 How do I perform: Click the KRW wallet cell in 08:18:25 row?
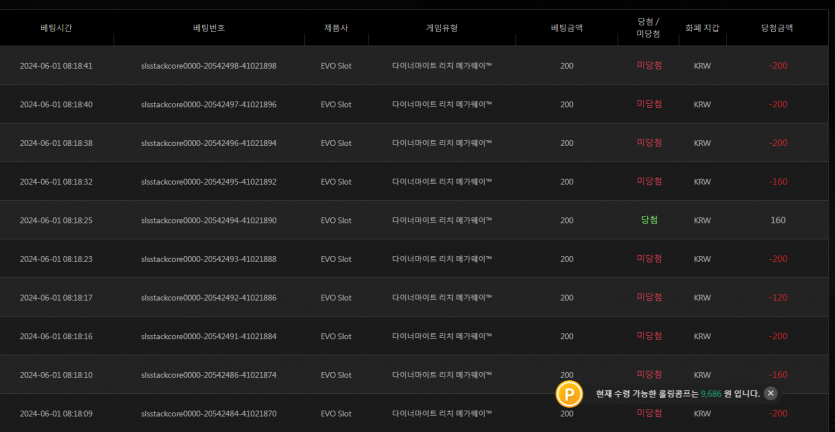[x=702, y=220]
